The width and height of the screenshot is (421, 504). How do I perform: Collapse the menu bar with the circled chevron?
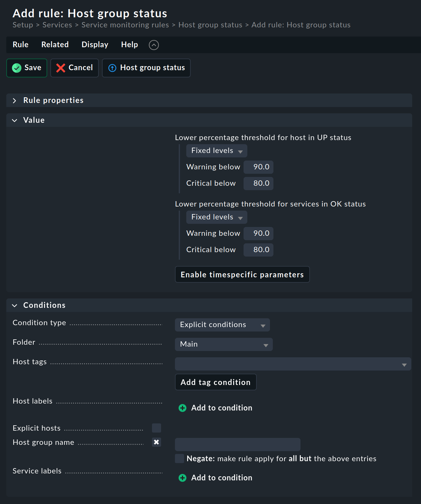click(154, 45)
